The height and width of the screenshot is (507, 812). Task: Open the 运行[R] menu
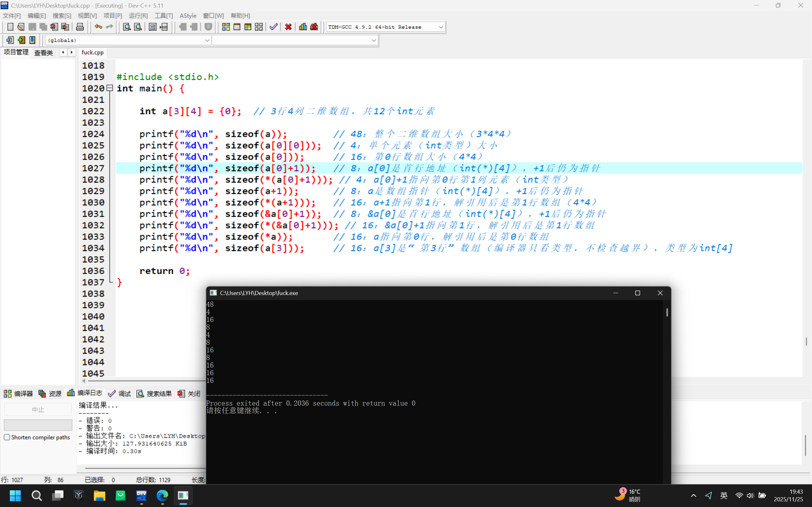[138, 16]
